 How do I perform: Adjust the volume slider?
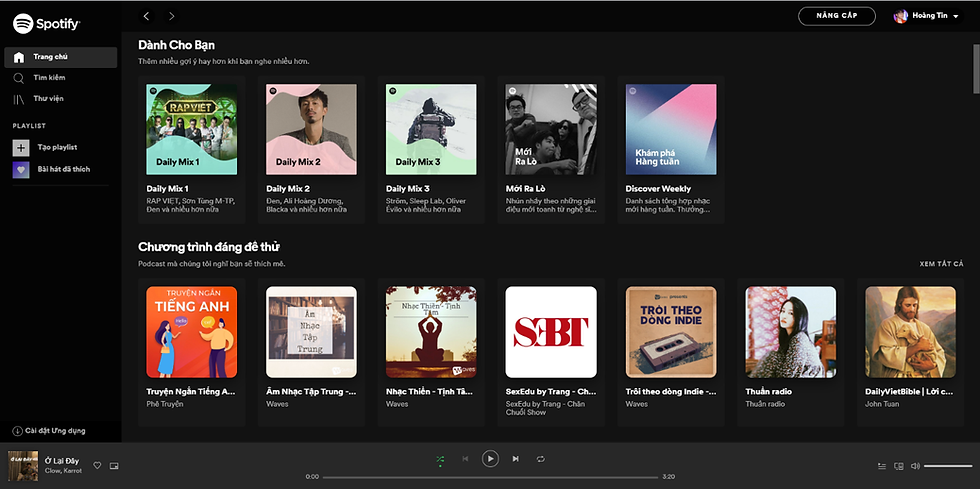948,466
